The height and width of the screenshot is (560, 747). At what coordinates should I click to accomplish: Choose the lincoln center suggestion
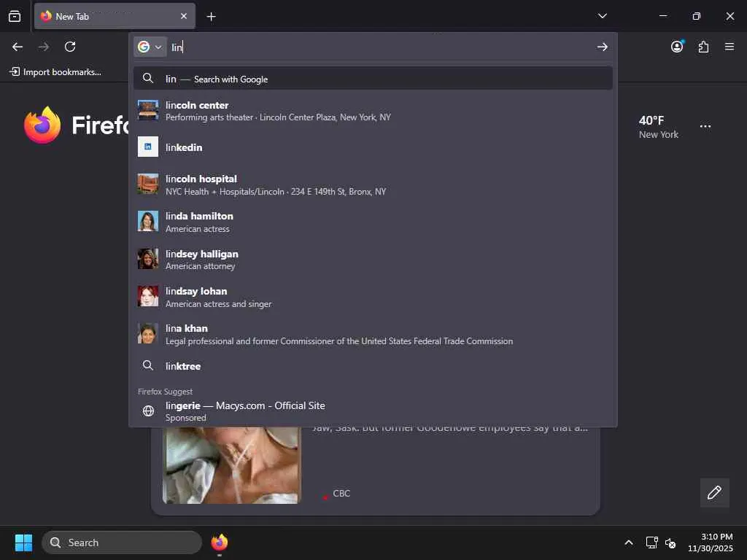coord(373,111)
